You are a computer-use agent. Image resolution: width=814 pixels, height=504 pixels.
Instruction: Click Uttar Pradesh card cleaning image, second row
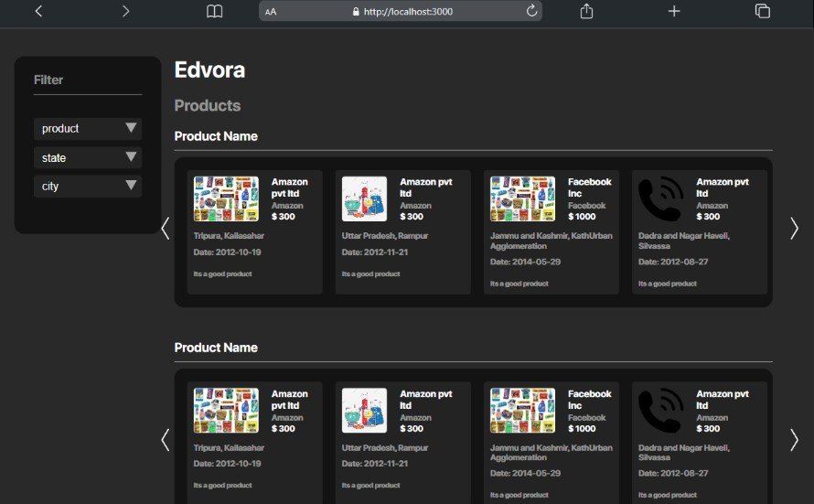click(x=364, y=411)
